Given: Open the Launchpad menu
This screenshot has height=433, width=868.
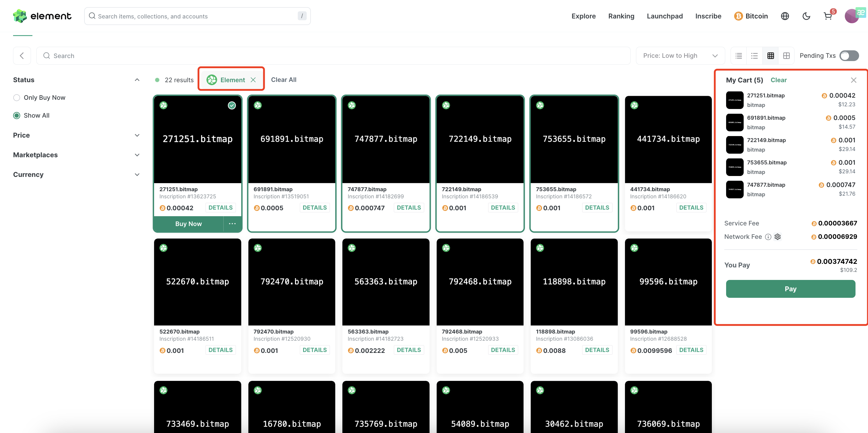Looking at the screenshot, I should coord(665,16).
